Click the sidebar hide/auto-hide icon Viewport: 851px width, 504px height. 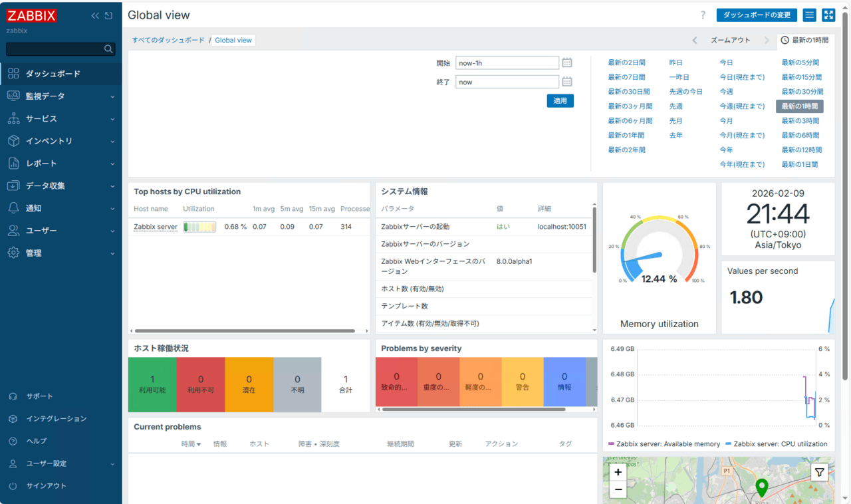coord(108,15)
